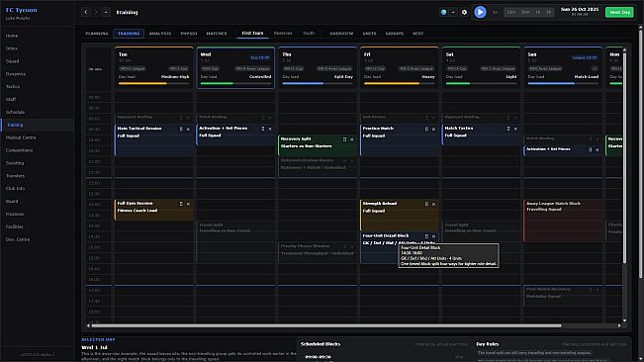Viewport: 644px width, 362px height.
Task: Open settings via the gear icon
Action: [x=465, y=12]
